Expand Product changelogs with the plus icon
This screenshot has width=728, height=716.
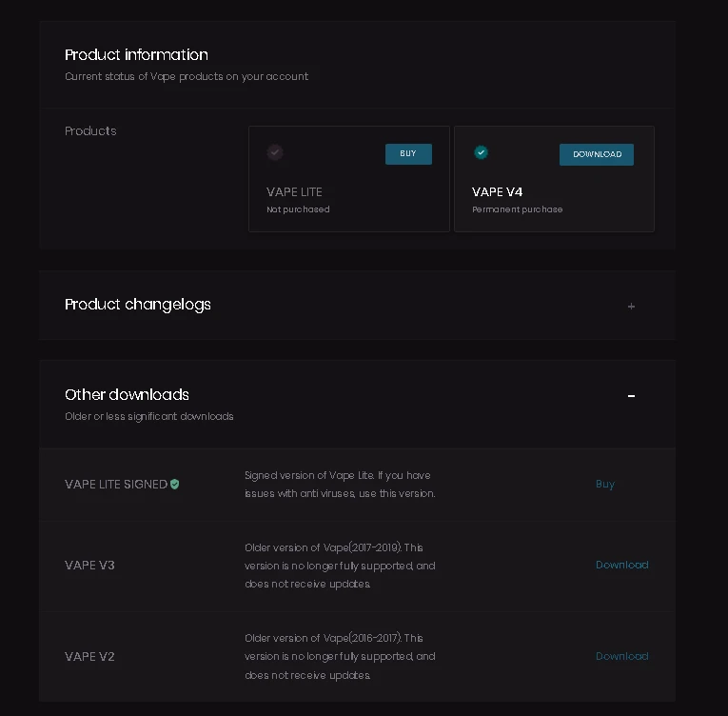[631, 307]
